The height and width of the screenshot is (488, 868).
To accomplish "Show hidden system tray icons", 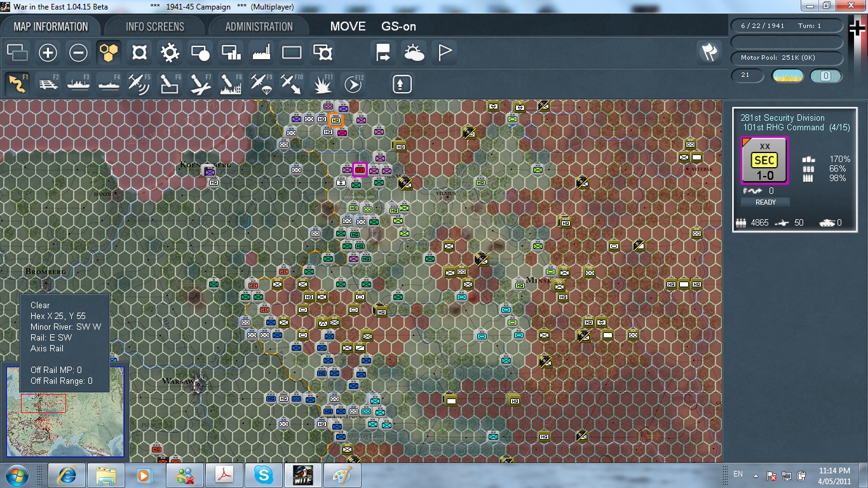I will click(756, 475).
